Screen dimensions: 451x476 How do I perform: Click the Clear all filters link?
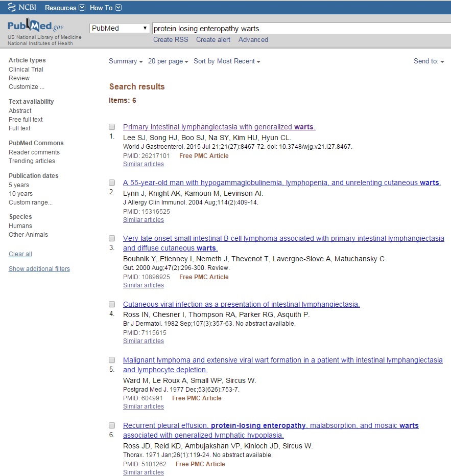tap(20, 254)
